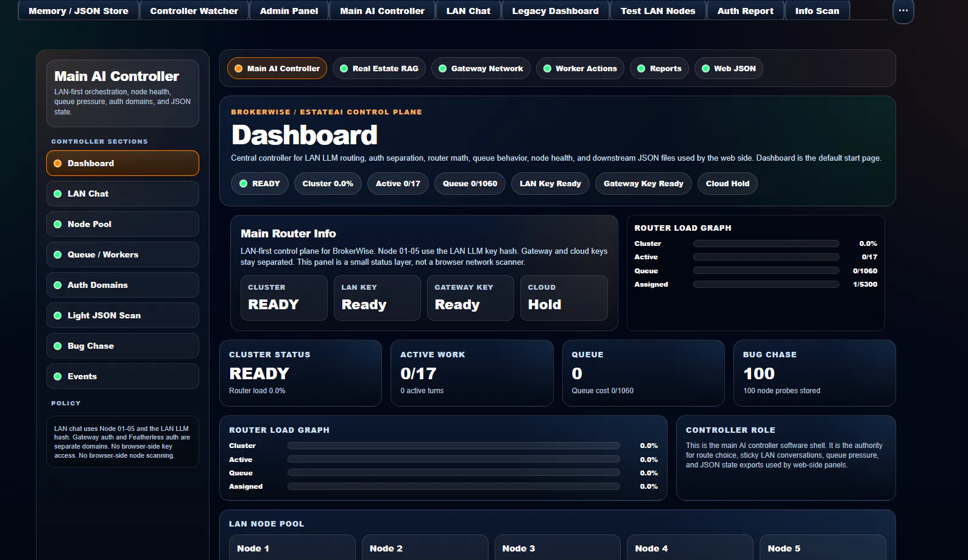Image resolution: width=968 pixels, height=560 pixels.
Task: Click the READY status chip
Action: click(x=260, y=183)
